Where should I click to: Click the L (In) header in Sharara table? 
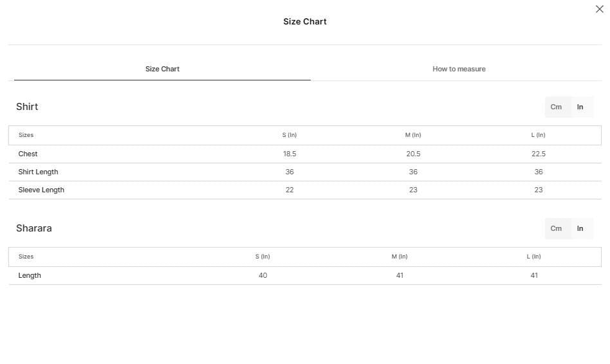point(534,256)
